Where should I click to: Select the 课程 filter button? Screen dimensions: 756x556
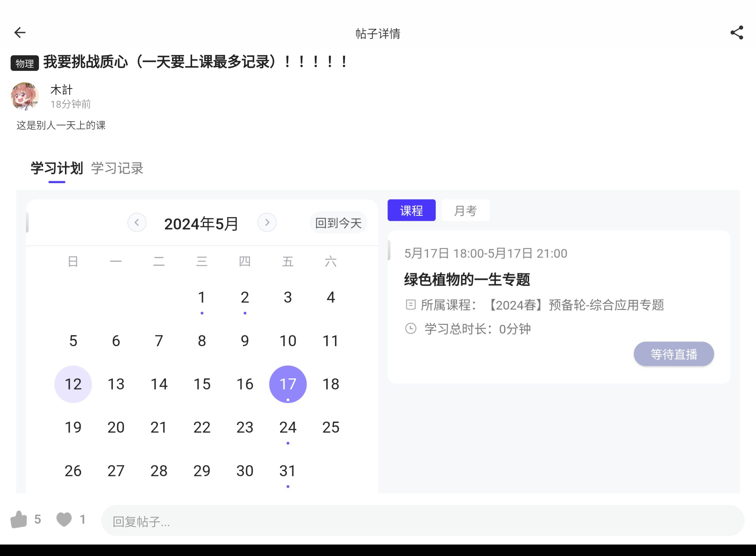(x=411, y=211)
